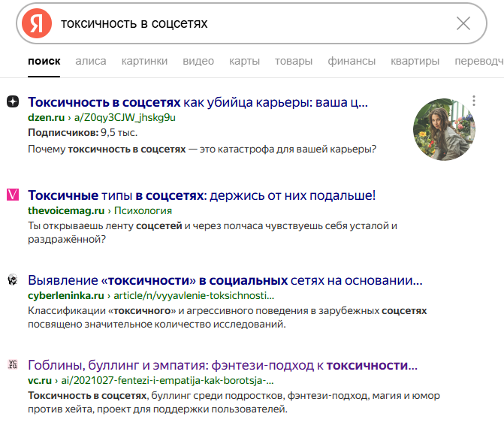
Task: Open the partially visible «переводчик» tab
Action: tap(479, 61)
